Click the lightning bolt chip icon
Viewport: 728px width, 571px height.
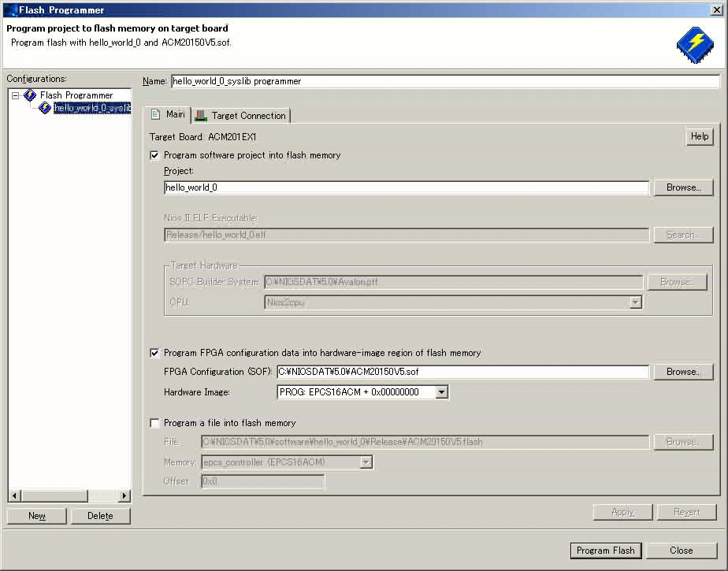694,43
